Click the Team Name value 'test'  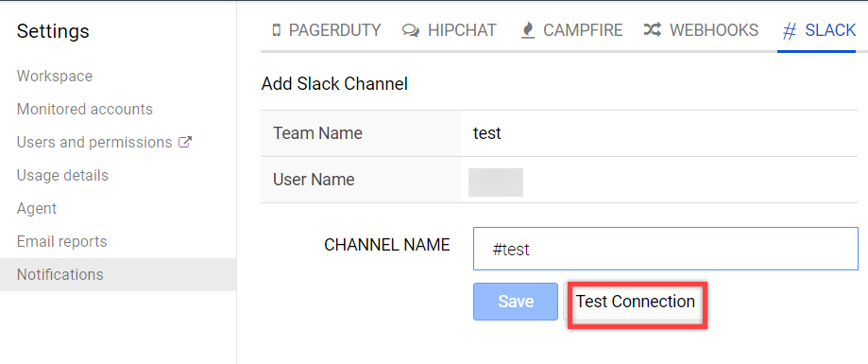click(487, 133)
